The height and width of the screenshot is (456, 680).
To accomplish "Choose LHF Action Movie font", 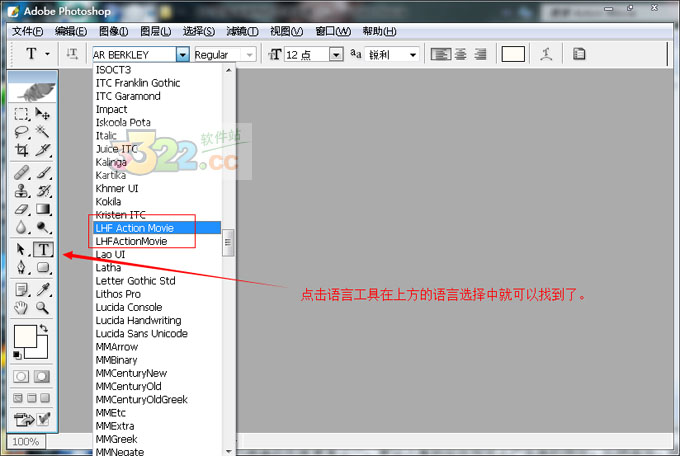I will [157, 228].
